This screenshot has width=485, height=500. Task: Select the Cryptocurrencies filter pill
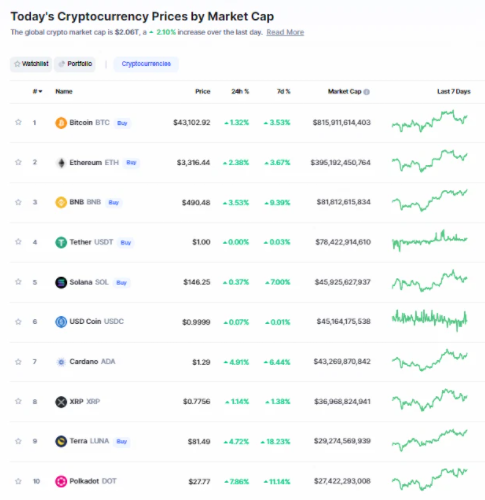(146, 64)
